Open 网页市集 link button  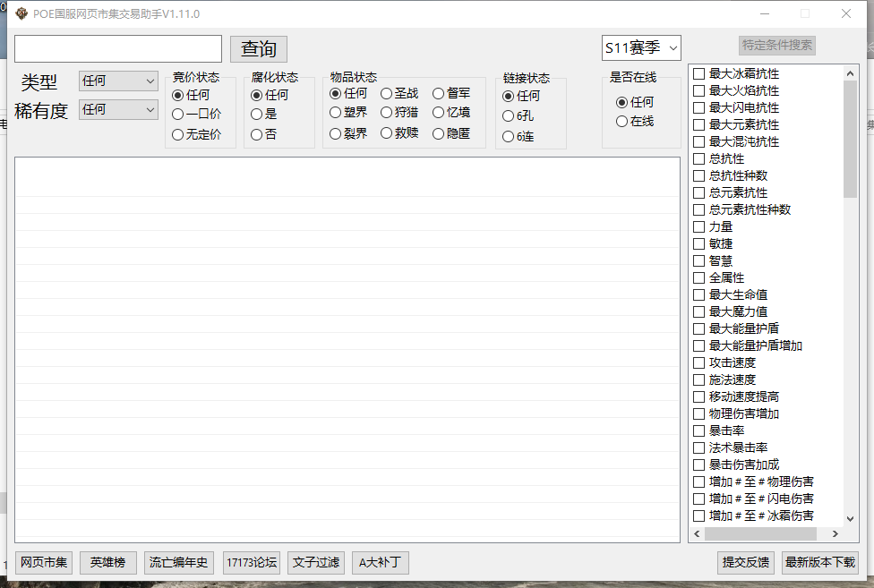[x=44, y=563]
